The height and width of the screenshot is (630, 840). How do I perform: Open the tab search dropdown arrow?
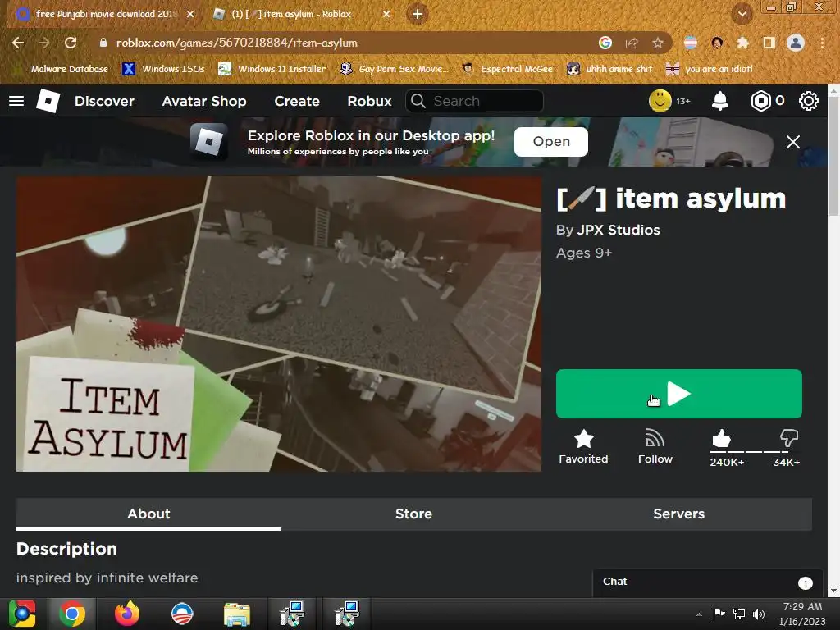[742, 15]
